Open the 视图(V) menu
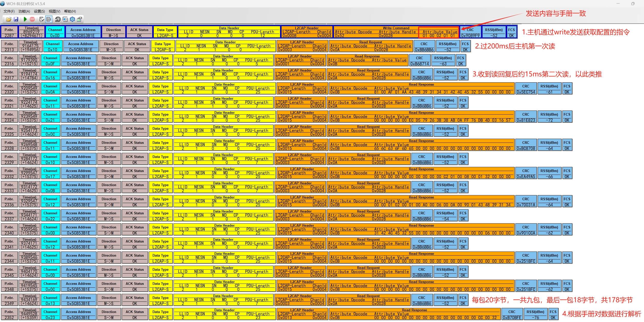The width and height of the screenshot is (644, 322). 54,11
